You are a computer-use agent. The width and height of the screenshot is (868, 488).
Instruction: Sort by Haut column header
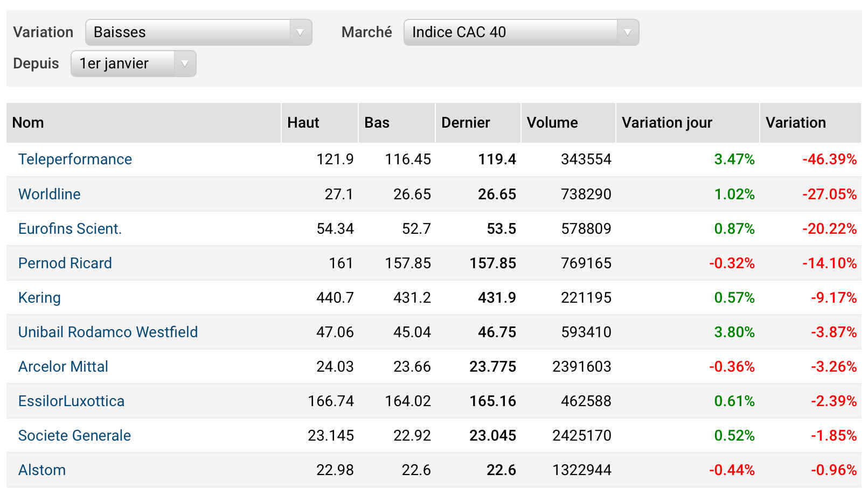[303, 123]
